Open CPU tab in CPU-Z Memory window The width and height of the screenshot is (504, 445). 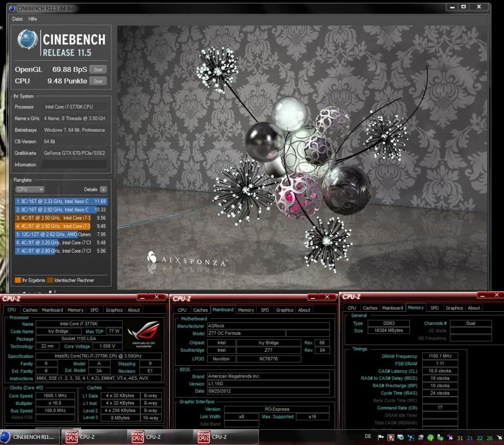pyautogui.click(x=352, y=308)
